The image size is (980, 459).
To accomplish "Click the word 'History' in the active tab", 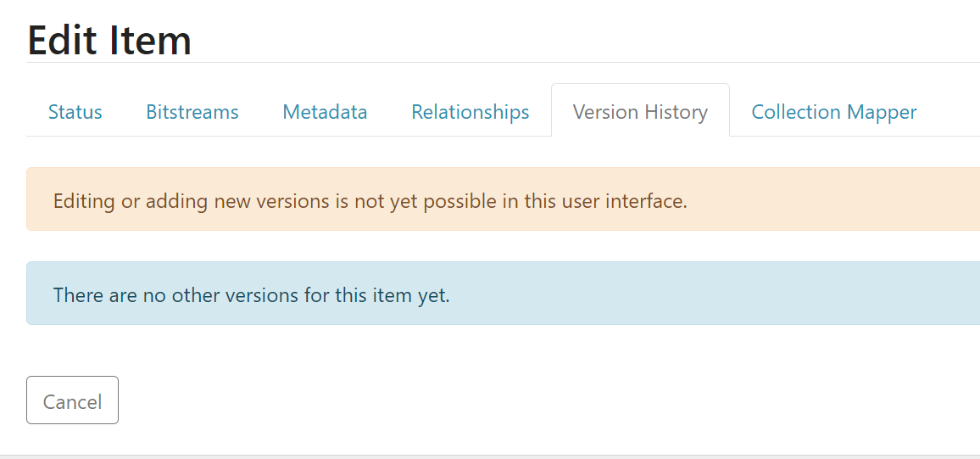I will point(675,112).
